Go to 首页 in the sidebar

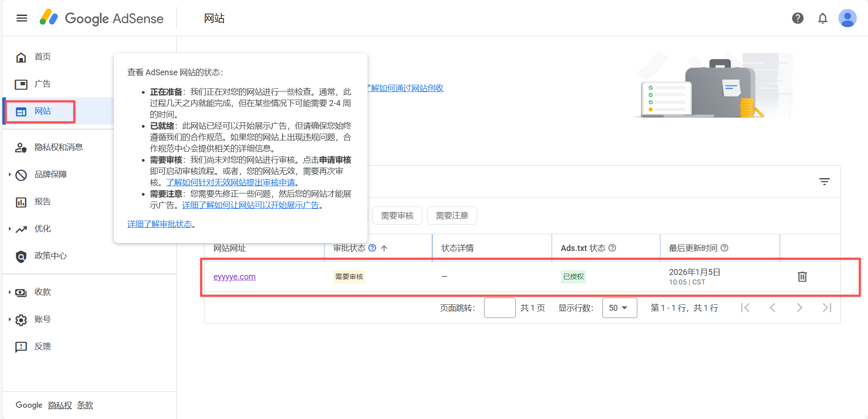click(42, 57)
